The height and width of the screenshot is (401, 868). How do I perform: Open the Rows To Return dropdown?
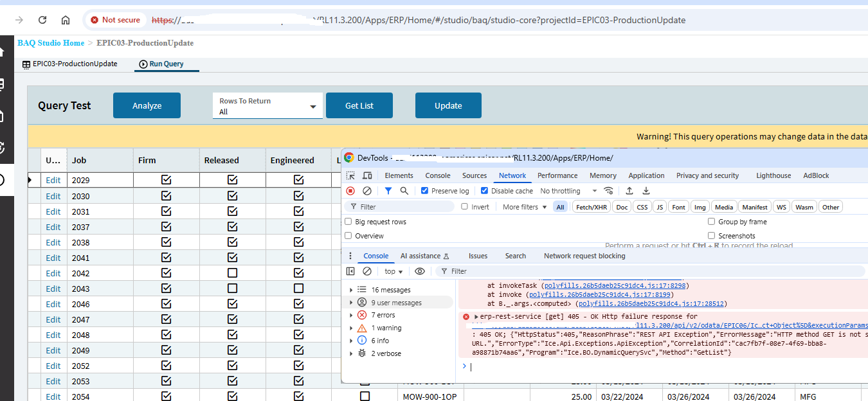click(x=267, y=106)
